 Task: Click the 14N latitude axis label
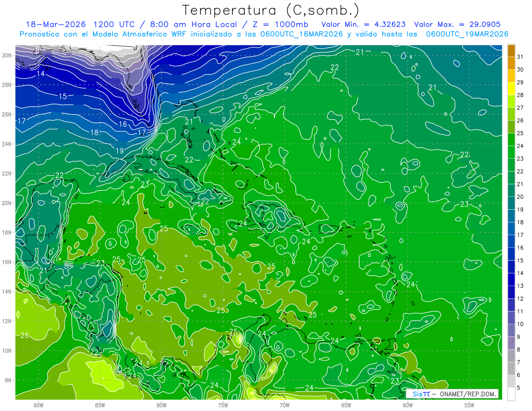7,291
